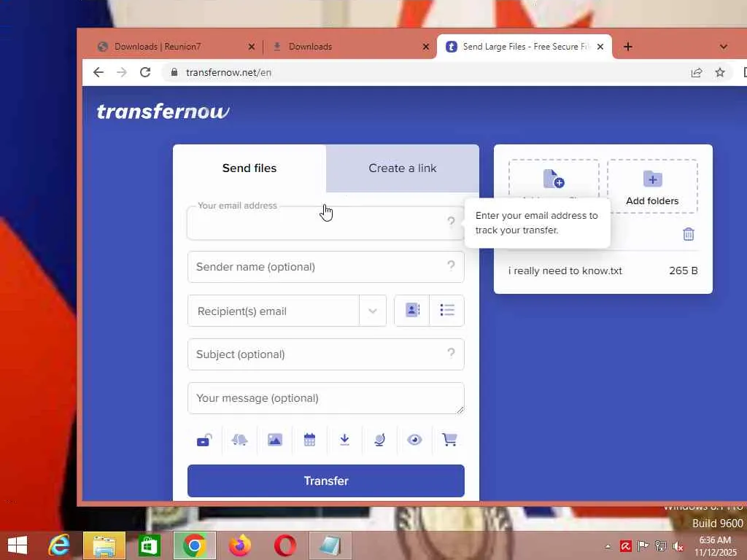Launch Opera from taskbar
Screen dimensions: 747x560
285,545
